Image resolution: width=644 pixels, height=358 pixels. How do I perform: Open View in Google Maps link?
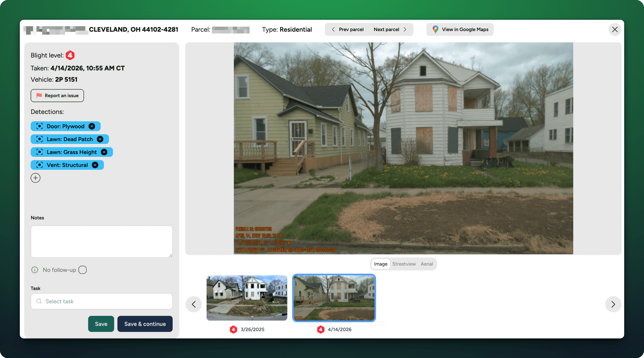tap(460, 30)
